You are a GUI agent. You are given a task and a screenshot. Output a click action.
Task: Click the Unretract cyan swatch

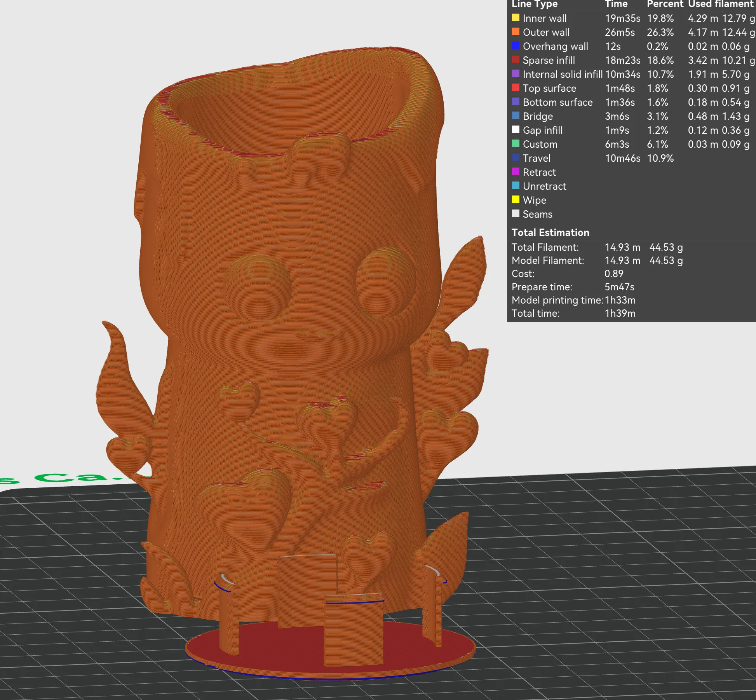pos(516,186)
